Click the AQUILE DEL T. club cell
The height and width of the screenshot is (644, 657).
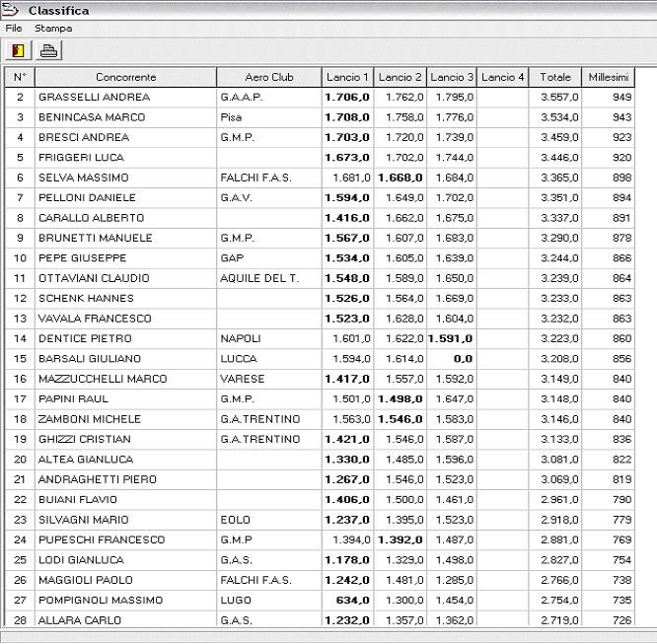pos(269,278)
